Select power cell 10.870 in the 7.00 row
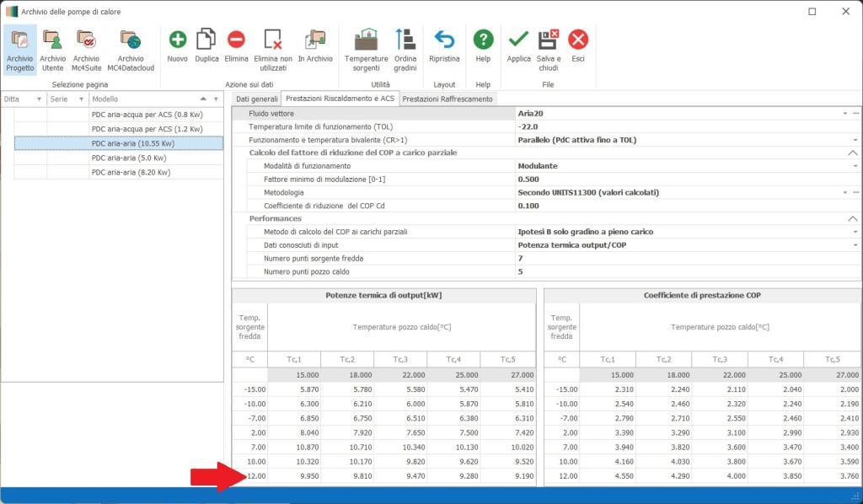This screenshot has width=863, height=504. tap(294, 448)
